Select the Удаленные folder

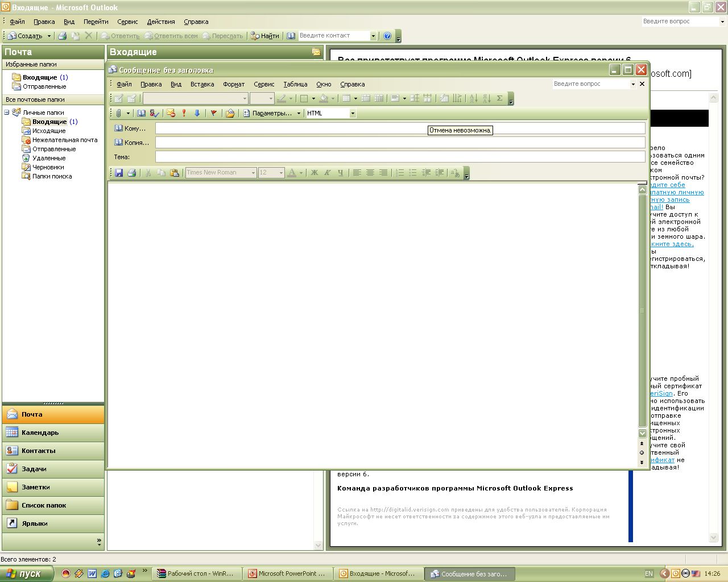(x=49, y=158)
